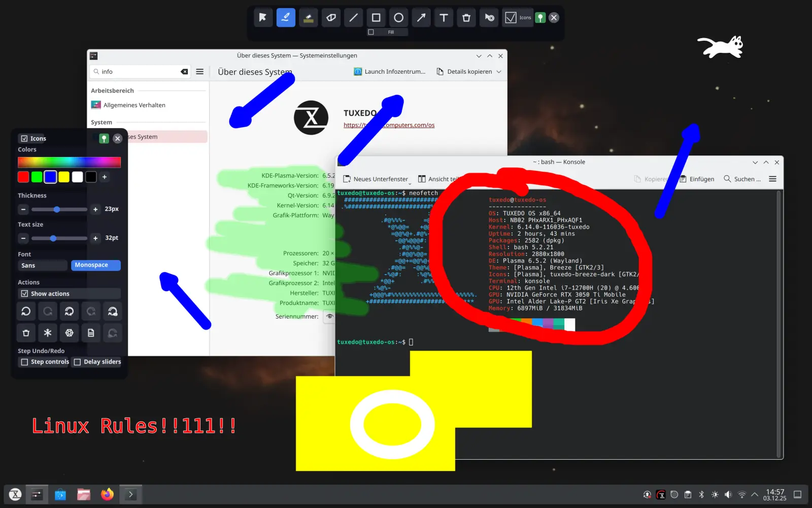This screenshot has height=508, width=812.
Task: Click the trash icon to clear drawings
Action: click(466, 17)
